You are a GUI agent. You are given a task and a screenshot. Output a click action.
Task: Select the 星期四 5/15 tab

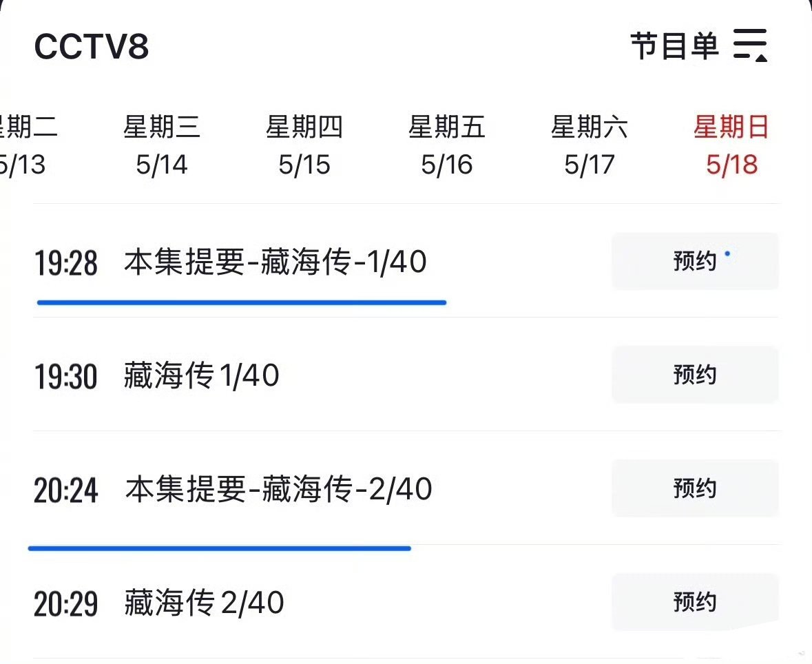(x=304, y=145)
